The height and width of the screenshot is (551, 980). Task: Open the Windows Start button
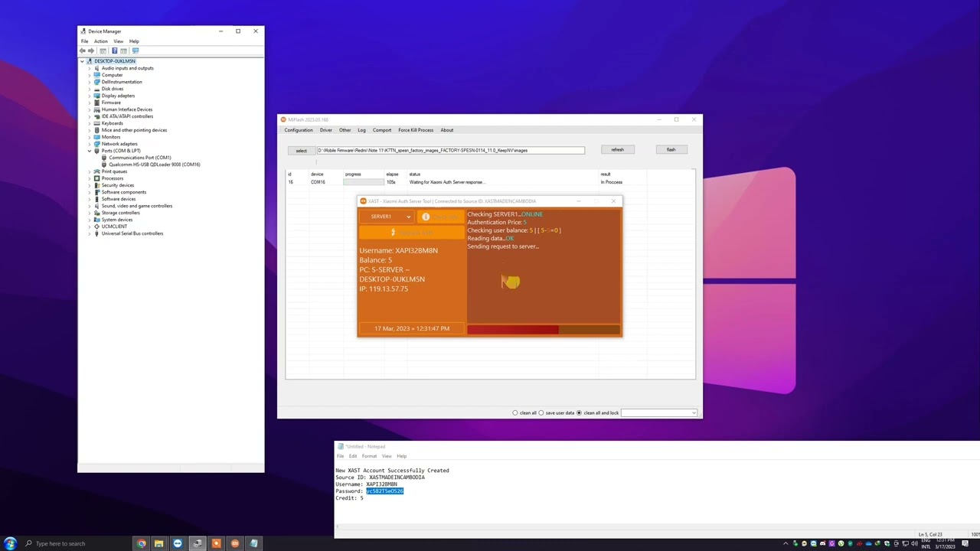(10, 543)
